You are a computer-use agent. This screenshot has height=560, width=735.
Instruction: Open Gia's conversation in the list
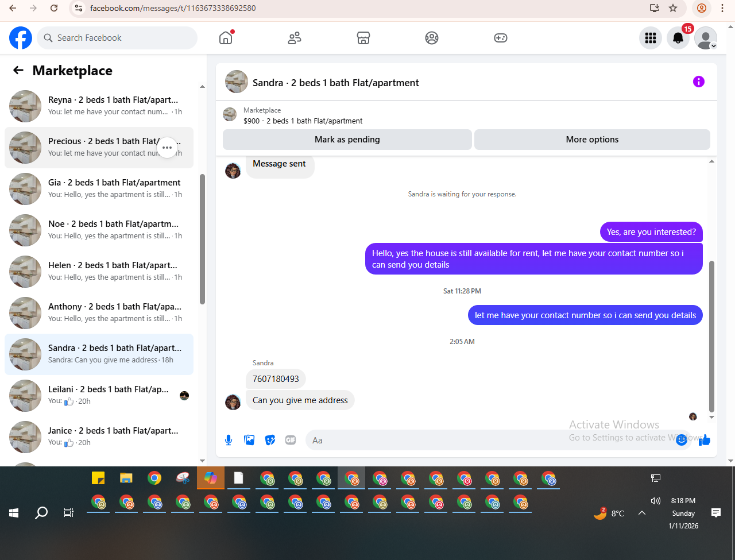tap(99, 189)
